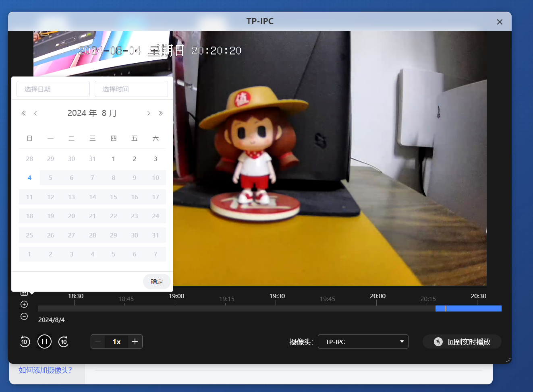Viewport: 533px width, 392px height.
Task: Click the 2024/8/4 date label under timeline
Action: point(51,320)
